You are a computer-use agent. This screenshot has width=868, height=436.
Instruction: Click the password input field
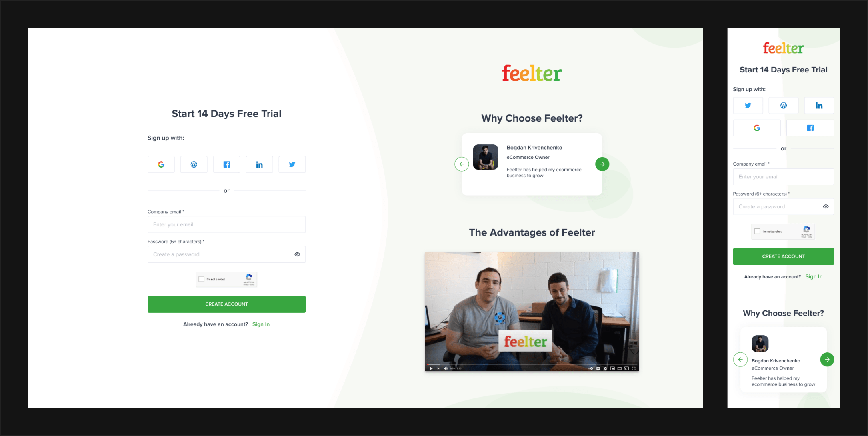tap(226, 254)
